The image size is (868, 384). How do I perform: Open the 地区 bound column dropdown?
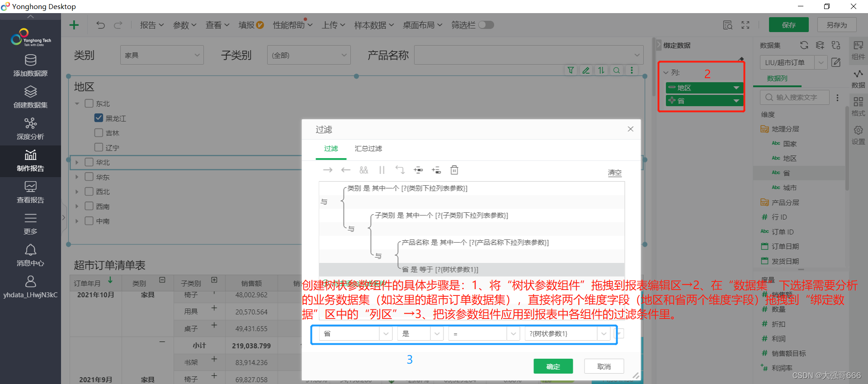point(736,88)
